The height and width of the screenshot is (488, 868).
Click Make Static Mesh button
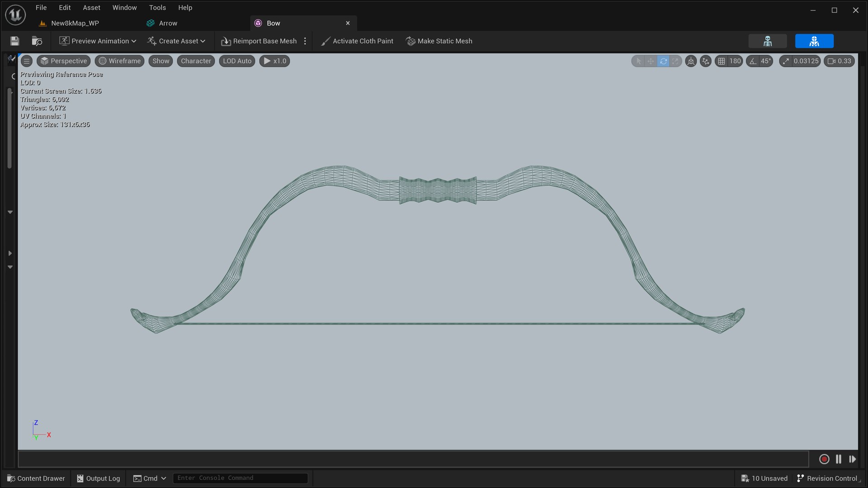[x=439, y=41]
